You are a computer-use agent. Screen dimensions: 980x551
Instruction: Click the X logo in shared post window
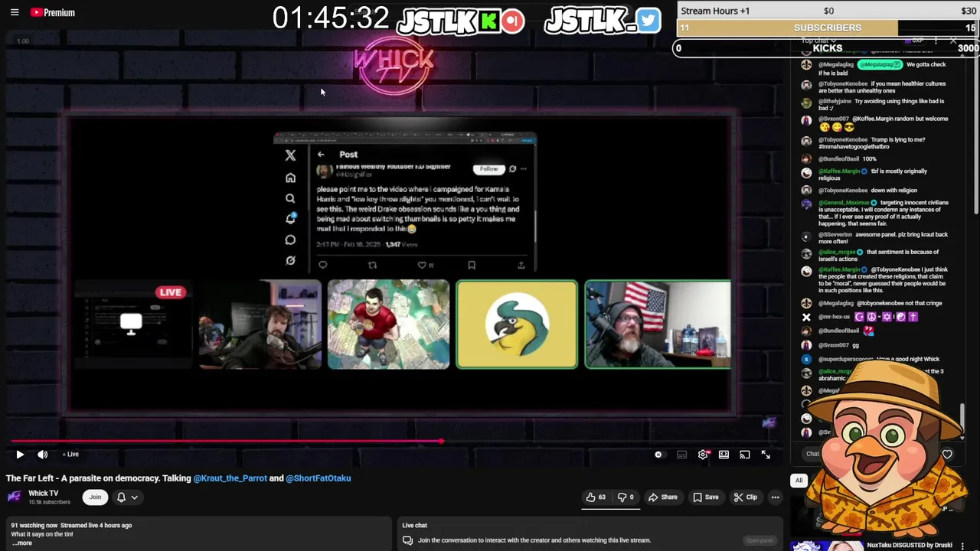290,155
